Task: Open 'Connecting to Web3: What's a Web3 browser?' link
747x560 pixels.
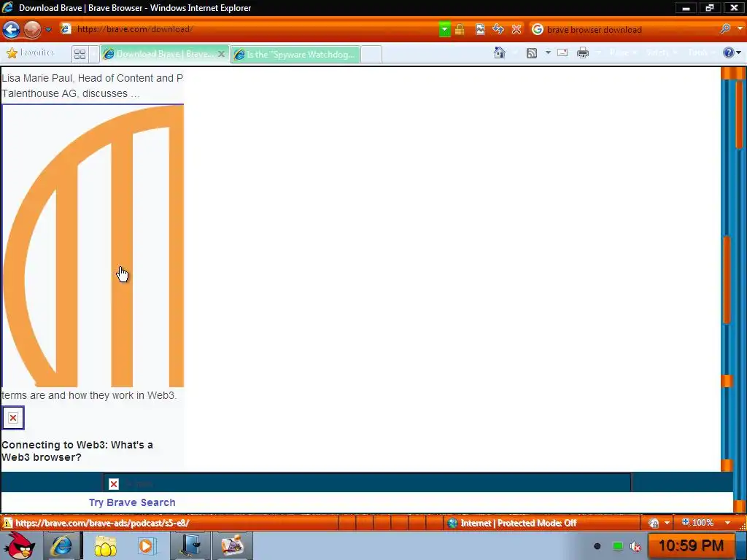Action: click(x=77, y=451)
